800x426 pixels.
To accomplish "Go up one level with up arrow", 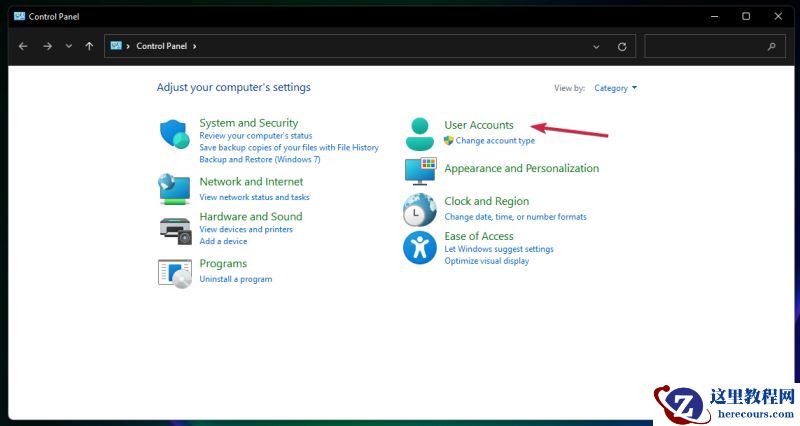I will click(89, 46).
